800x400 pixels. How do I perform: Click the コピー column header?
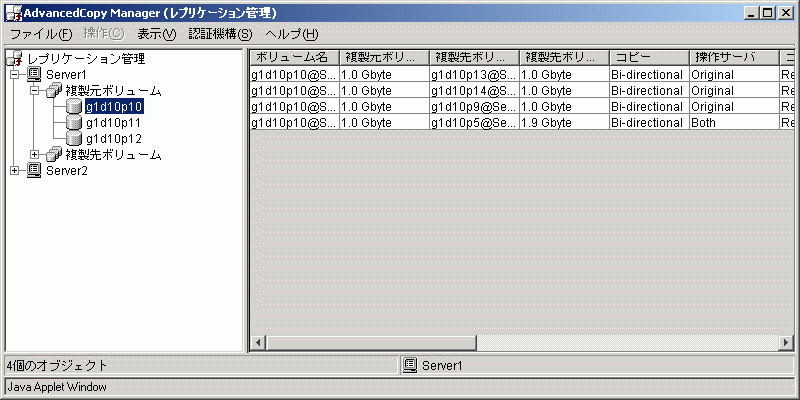pyautogui.click(x=649, y=57)
